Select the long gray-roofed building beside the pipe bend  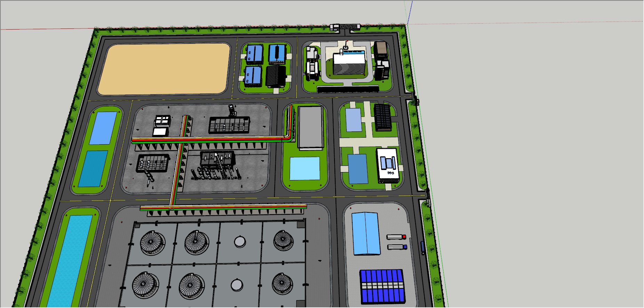click(311, 128)
